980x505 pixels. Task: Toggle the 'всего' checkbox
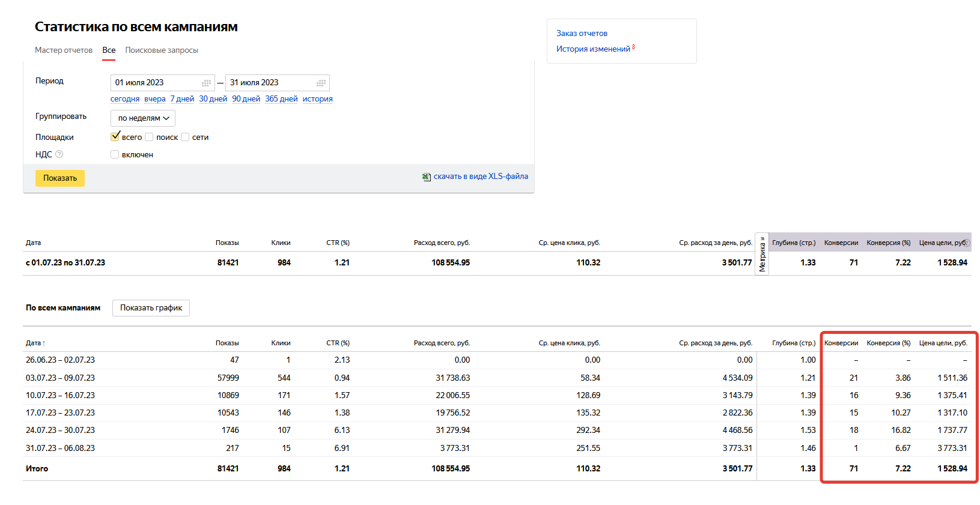[x=115, y=137]
